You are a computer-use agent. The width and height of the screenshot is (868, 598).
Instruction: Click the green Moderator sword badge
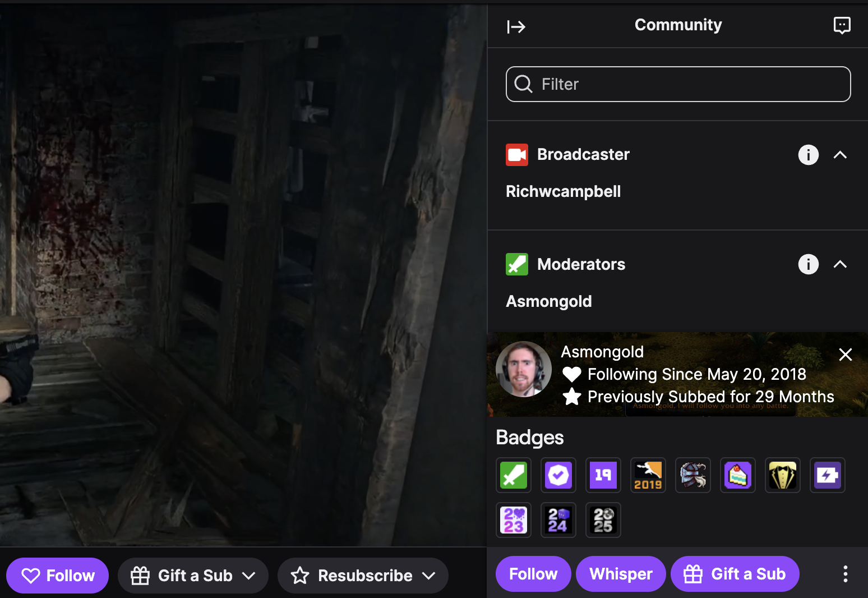click(x=514, y=475)
